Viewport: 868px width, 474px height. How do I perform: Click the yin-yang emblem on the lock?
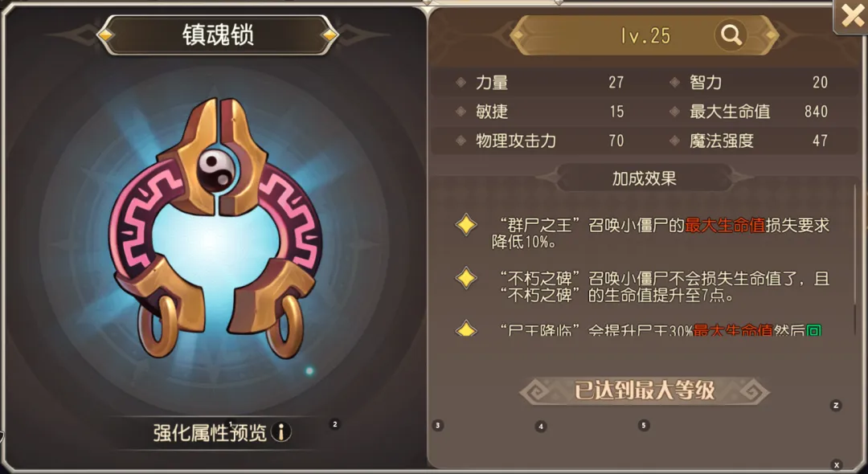[x=216, y=170]
